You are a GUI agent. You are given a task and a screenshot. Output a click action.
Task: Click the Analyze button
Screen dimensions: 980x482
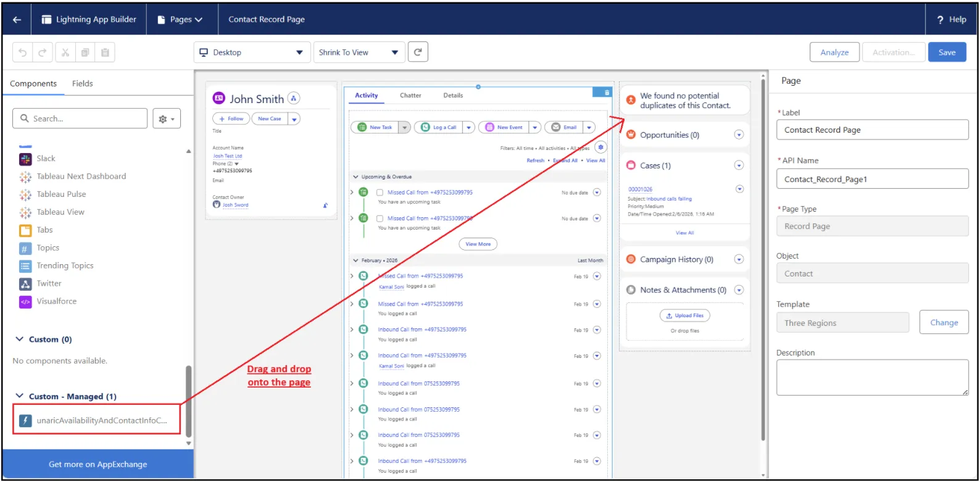coord(834,52)
